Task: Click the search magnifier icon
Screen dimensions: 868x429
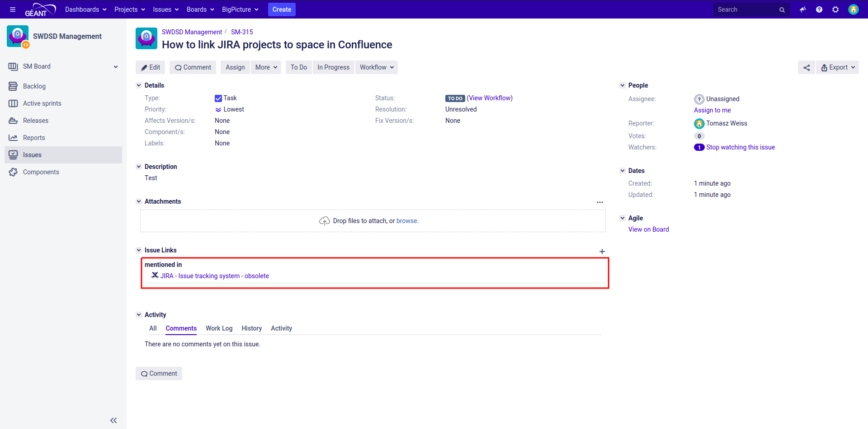Action: [x=782, y=10]
